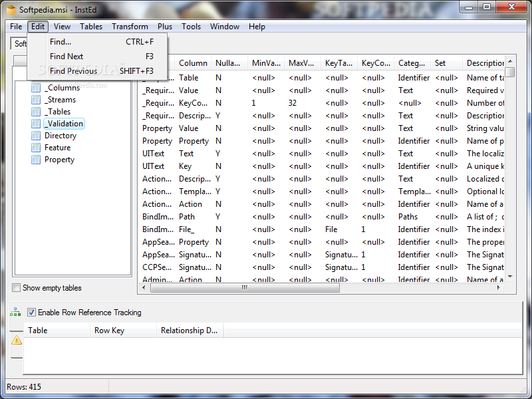Sort by the Set column header
This screenshot has height=399, width=532.
[x=446, y=63]
